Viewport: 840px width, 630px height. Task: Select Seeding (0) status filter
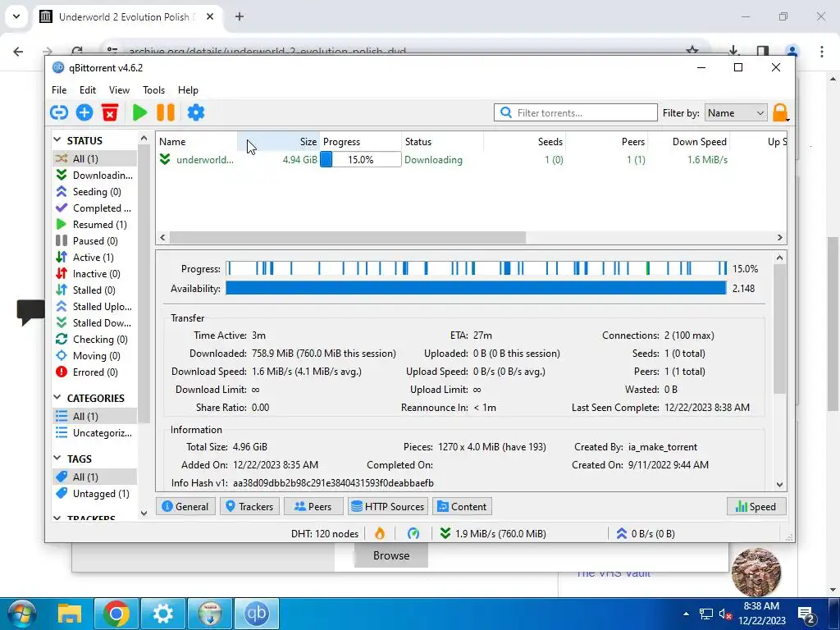[94, 192]
